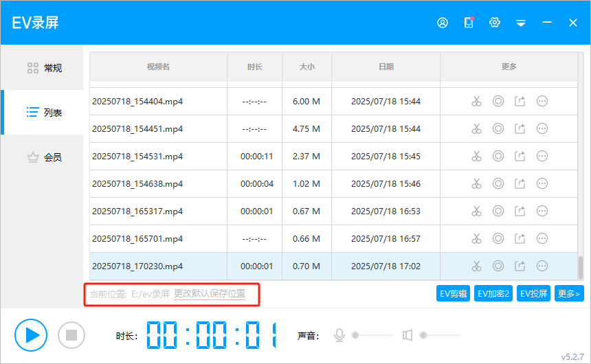Open more options for 20250718_154451.mp4
The width and height of the screenshot is (591, 364).
(542, 129)
